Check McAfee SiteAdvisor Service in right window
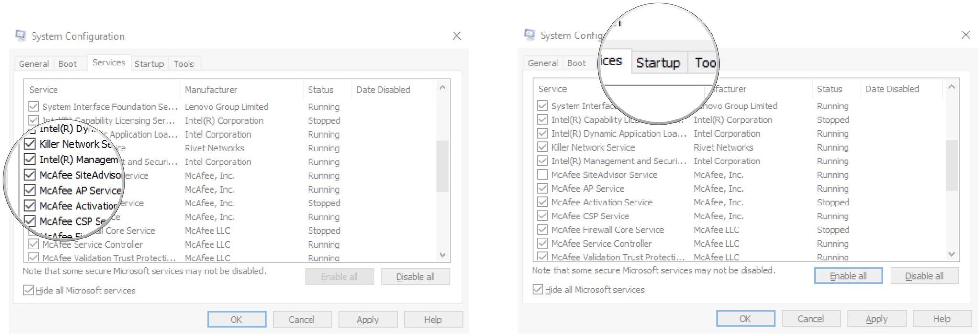The image size is (980, 335). click(x=543, y=174)
